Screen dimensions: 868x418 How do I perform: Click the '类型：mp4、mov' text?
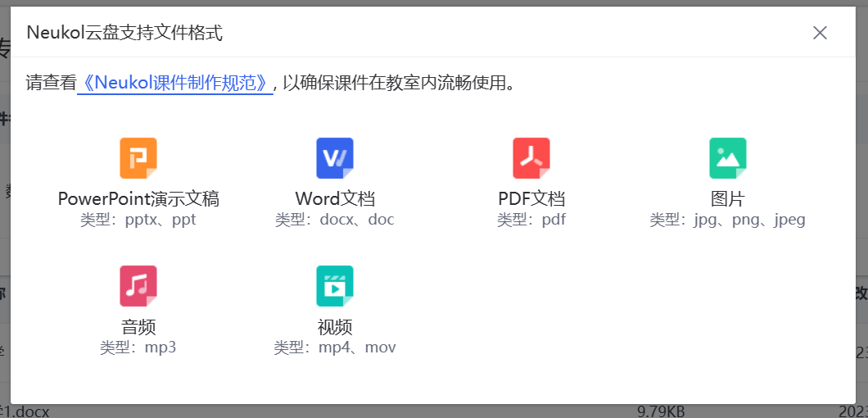tap(335, 348)
